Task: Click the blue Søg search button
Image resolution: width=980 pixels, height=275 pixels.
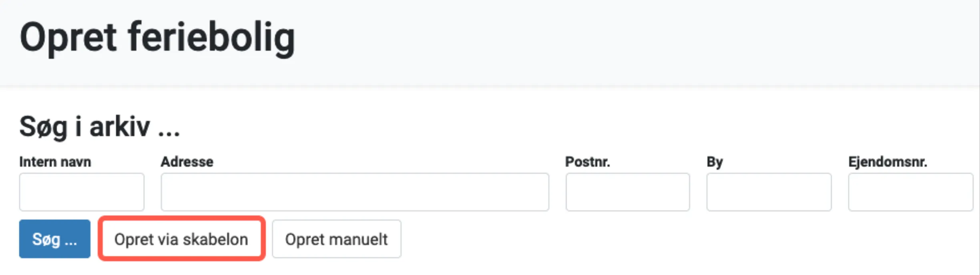Action: coord(55,239)
